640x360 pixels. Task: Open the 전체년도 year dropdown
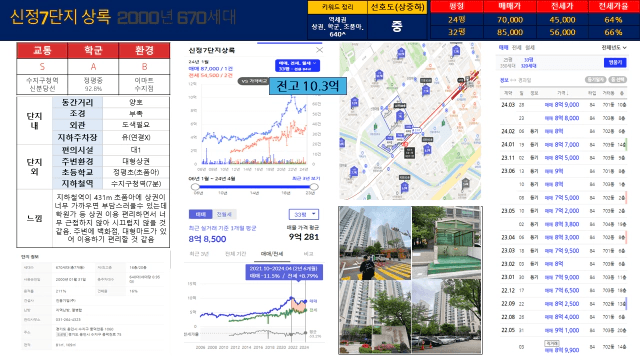click(x=613, y=48)
